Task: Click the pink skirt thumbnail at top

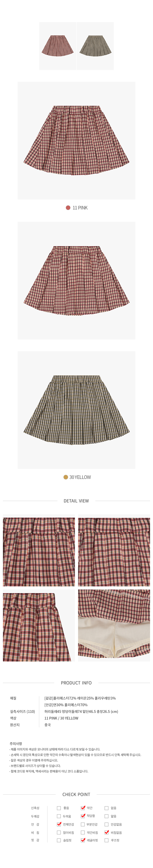Action: [x=58, y=46]
